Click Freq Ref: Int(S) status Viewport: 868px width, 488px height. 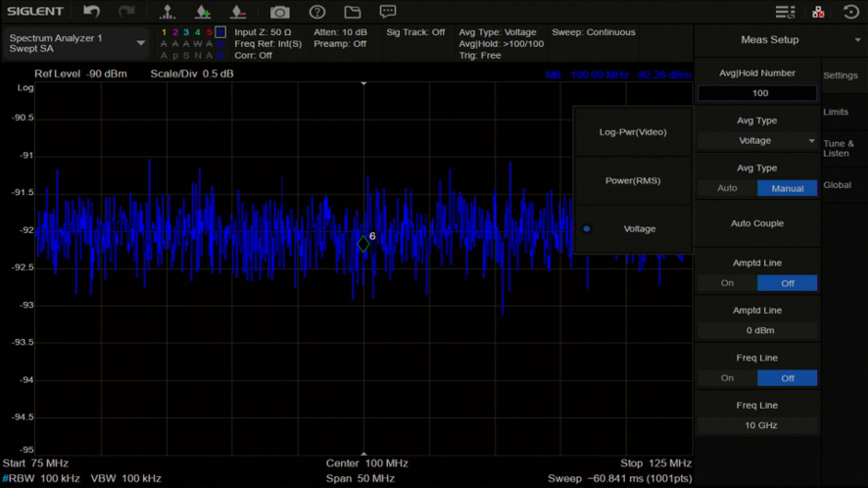click(x=267, y=44)
